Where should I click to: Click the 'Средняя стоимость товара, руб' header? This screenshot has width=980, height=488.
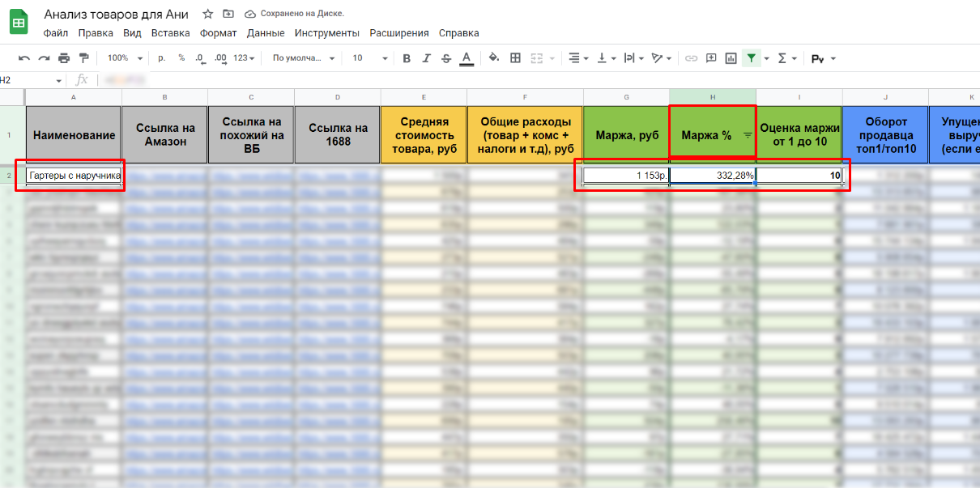(424, 135)
